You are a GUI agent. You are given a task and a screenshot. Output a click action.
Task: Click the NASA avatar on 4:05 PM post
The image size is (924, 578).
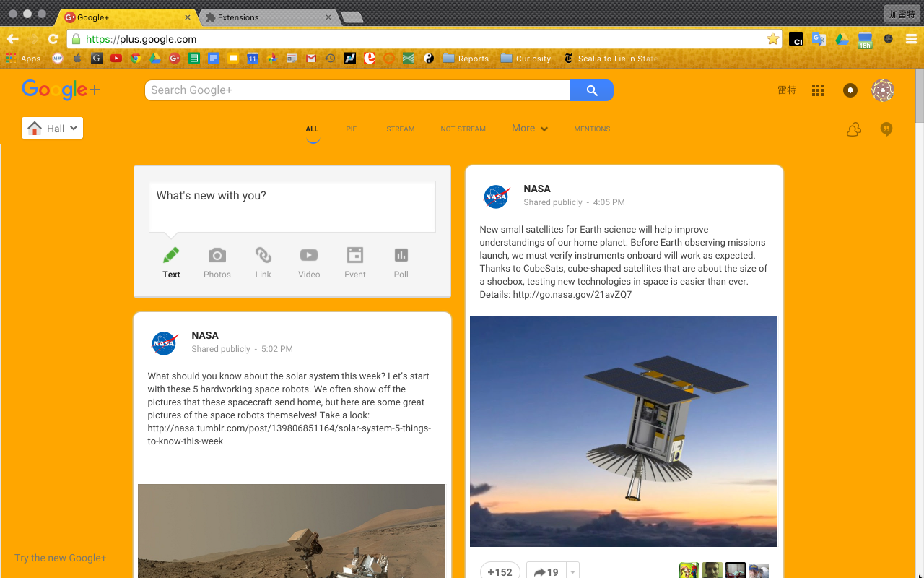point(497,196)
